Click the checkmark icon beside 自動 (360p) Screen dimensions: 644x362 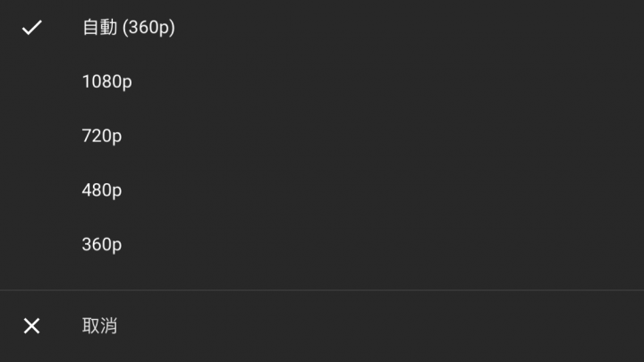tap(31, 28)
